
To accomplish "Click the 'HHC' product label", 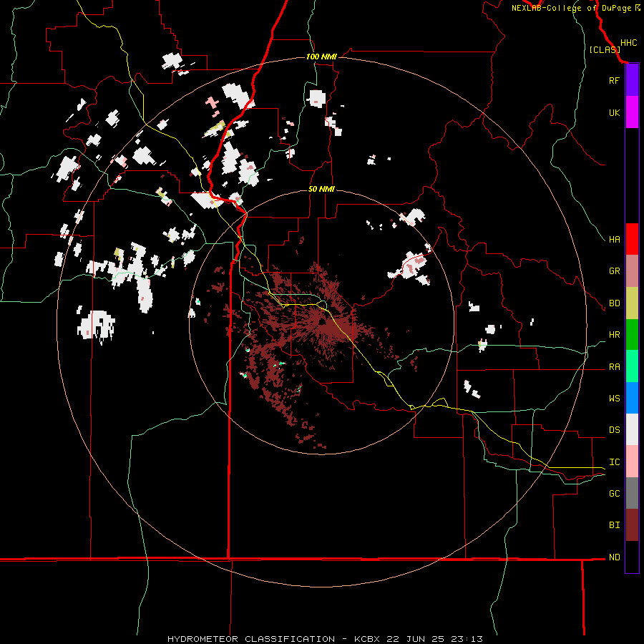I will (628, 43).
